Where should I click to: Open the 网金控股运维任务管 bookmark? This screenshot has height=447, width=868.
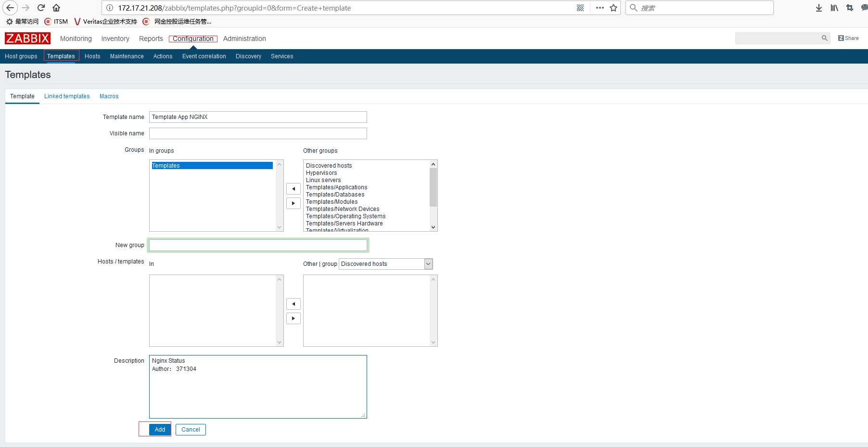(177, 21)
